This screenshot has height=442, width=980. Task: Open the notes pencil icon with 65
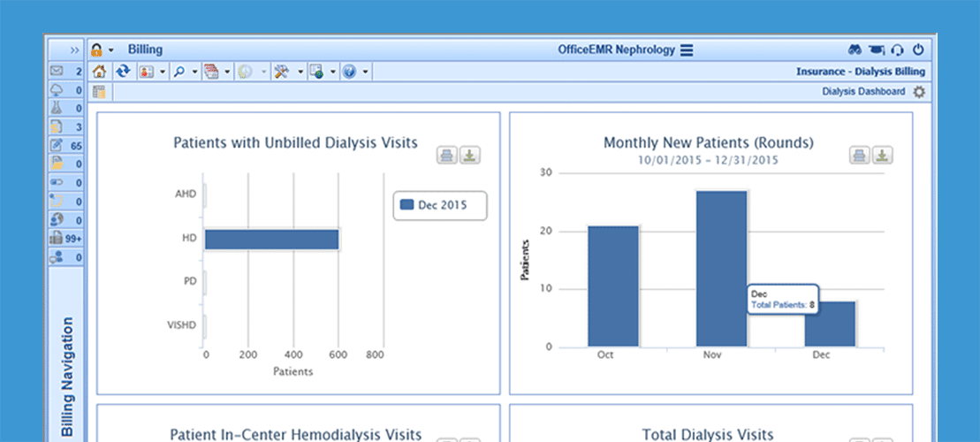tap(57, 145)
